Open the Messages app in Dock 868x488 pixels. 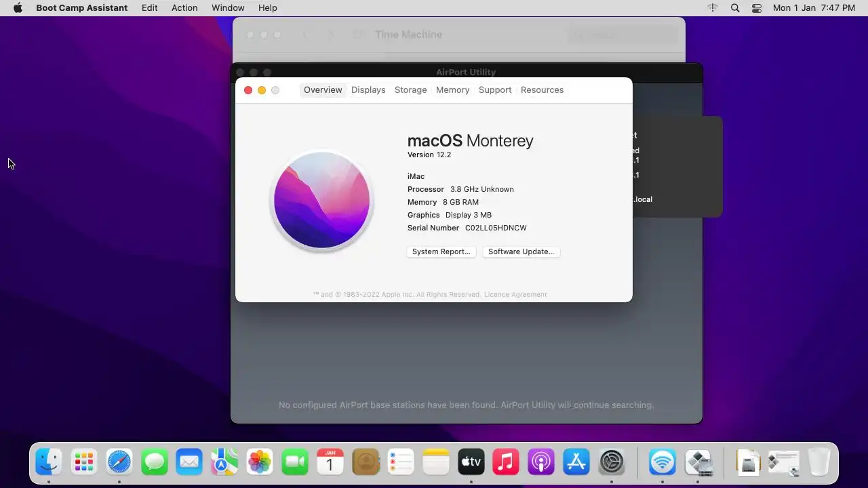(155, 462)
